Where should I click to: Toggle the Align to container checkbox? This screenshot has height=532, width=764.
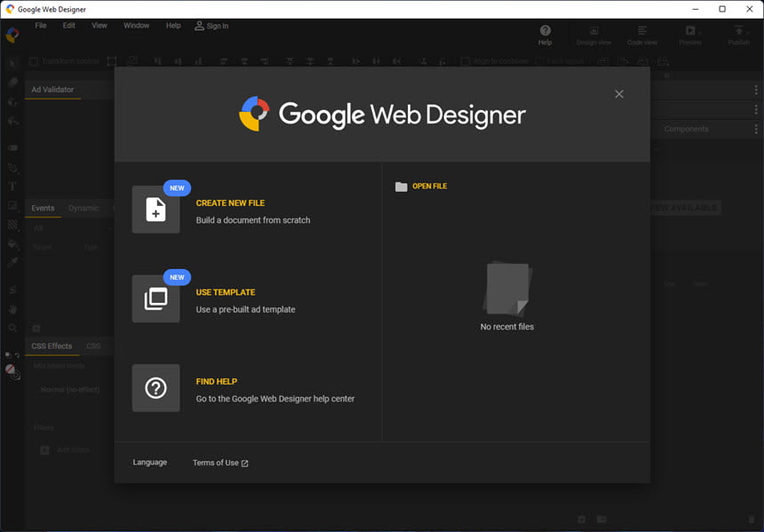[466, 61]
